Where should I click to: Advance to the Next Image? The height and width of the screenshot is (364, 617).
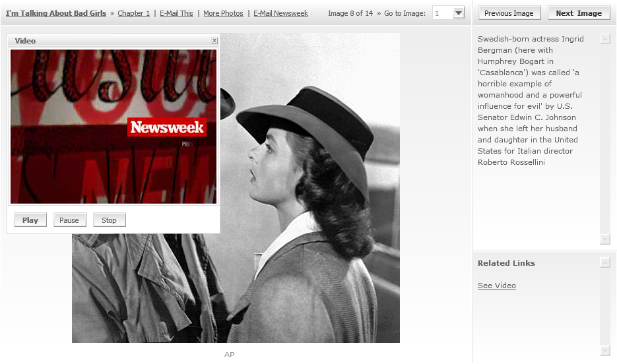(579, 13)
